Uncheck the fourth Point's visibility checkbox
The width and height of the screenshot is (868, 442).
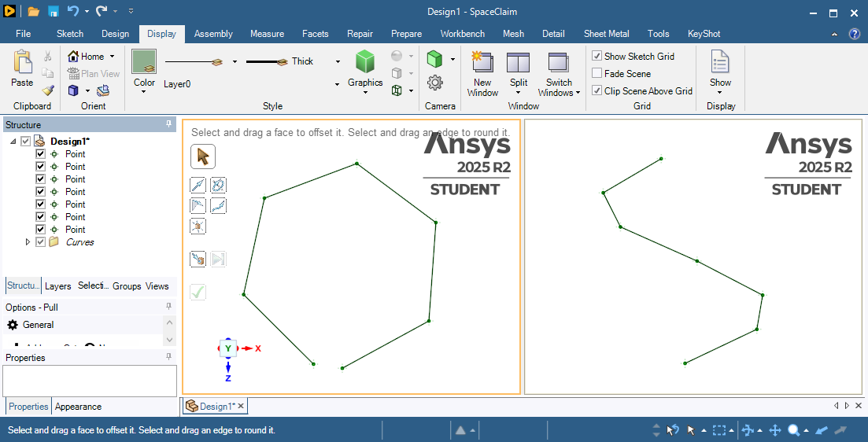tap(40, 191)
